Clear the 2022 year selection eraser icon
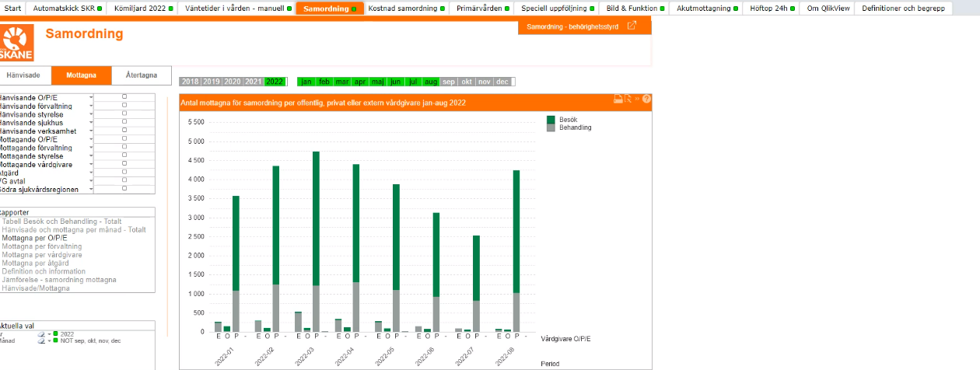 click(x=41, y=333)
